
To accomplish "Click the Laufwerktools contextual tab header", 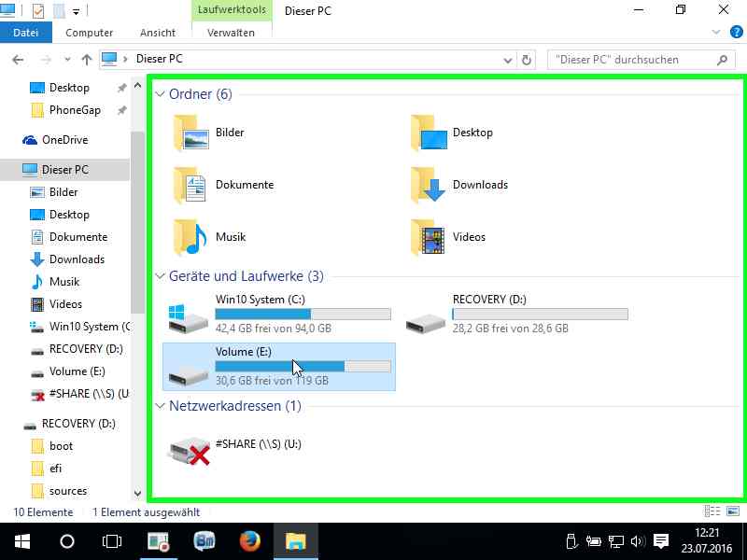I will pos(232,10).
